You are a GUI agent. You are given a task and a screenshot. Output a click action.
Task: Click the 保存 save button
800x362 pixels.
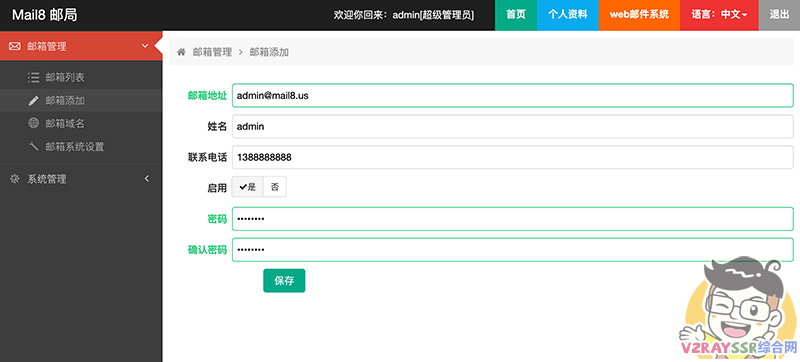284,280
